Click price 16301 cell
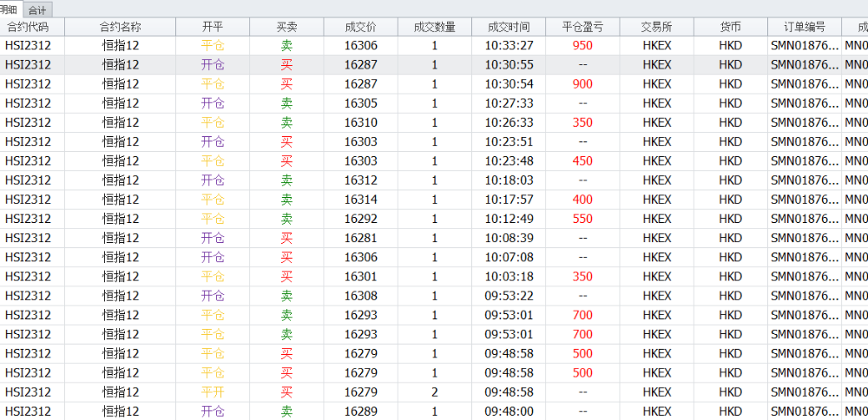This screenshot has width=868, height=420. pyautogui.click(x=360, y=277)
